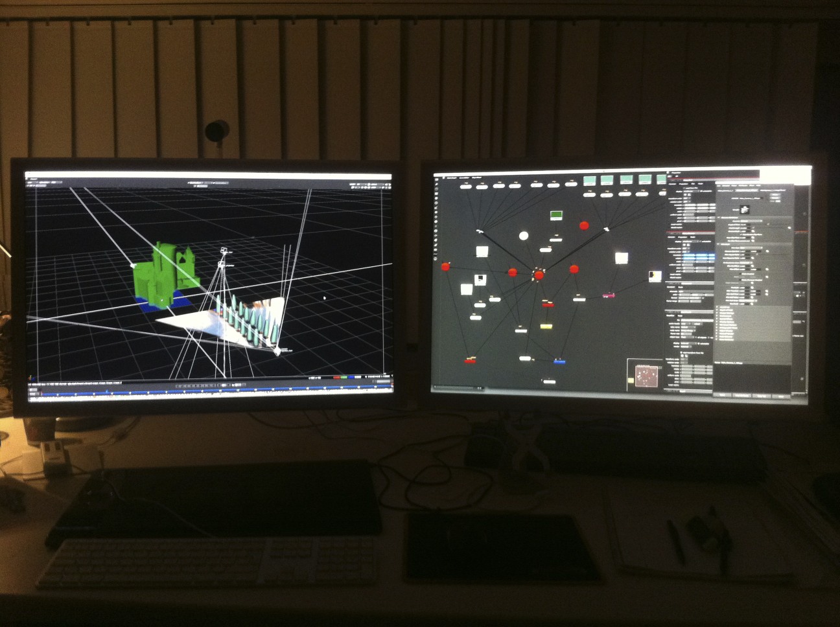
Task: Select node with black, white and yellow thumbnail
Action: click(655, 277)
